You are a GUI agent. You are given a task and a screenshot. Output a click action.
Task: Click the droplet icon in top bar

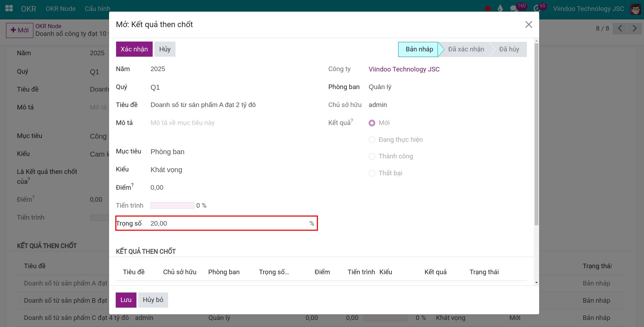click(500, 8)
